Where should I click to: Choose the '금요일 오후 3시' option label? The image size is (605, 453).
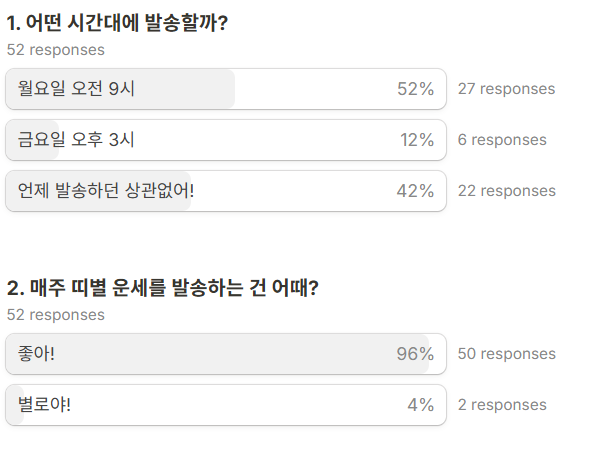click(76, 140)
